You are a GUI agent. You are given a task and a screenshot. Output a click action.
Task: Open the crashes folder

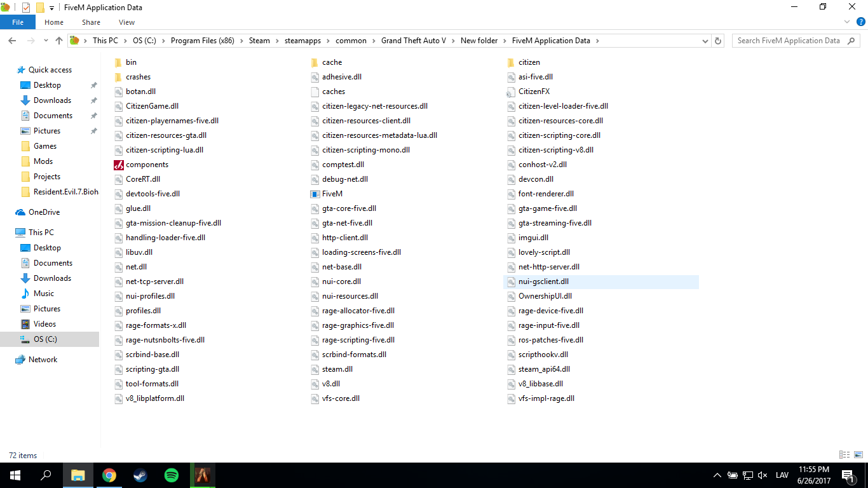coord(132,77)
